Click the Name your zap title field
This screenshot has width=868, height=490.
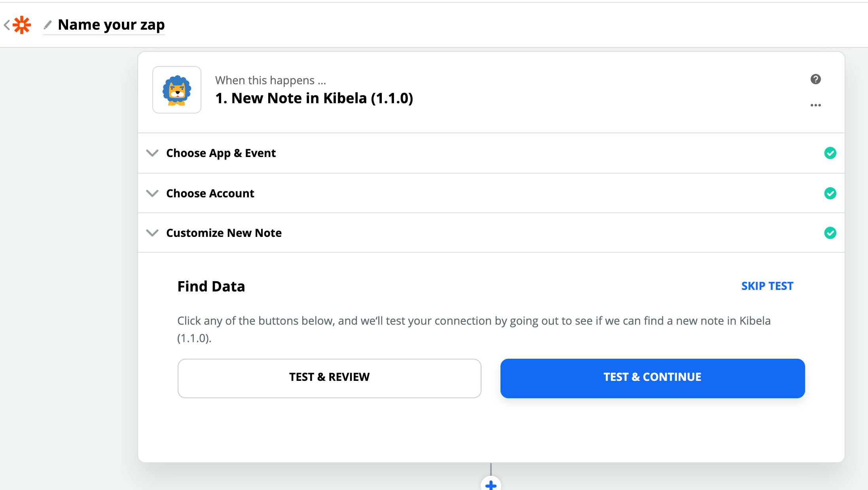(111, 25)
